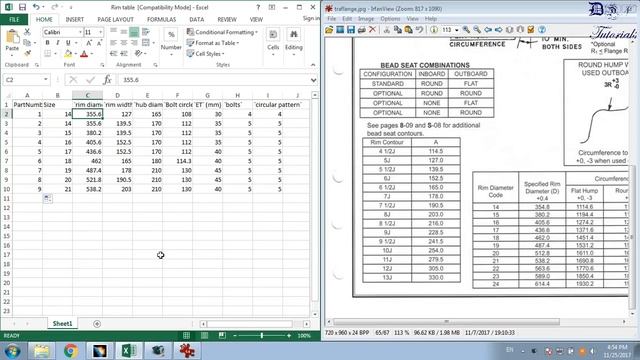Switch to the REVIEW ribbon tab

click(x=227, y=19)
